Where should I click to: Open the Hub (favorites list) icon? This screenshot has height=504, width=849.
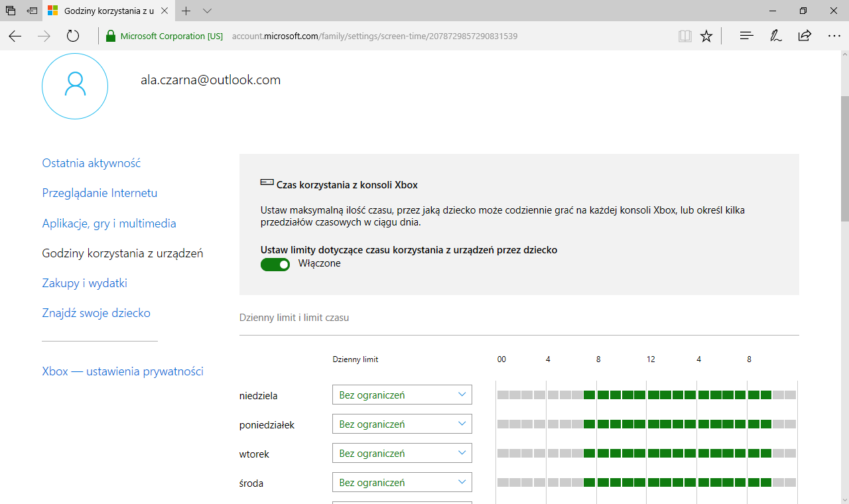[x=746, y=36]
